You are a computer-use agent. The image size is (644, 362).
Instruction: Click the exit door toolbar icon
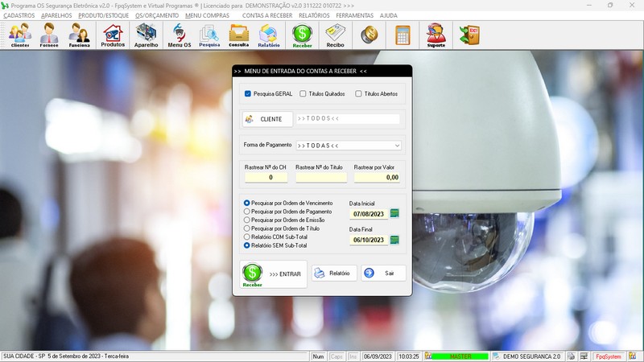[x=469, y=35]
